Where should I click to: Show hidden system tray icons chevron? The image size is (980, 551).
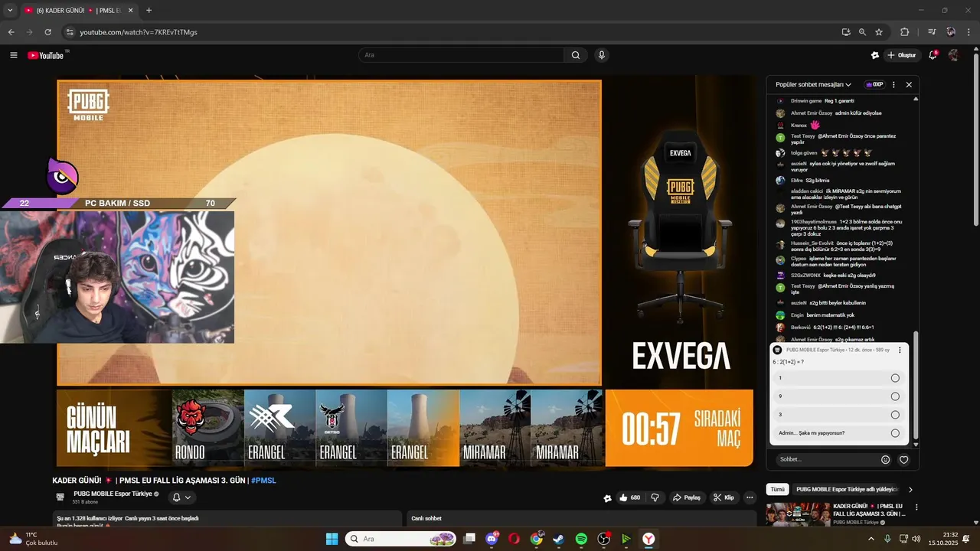point(871,539)
